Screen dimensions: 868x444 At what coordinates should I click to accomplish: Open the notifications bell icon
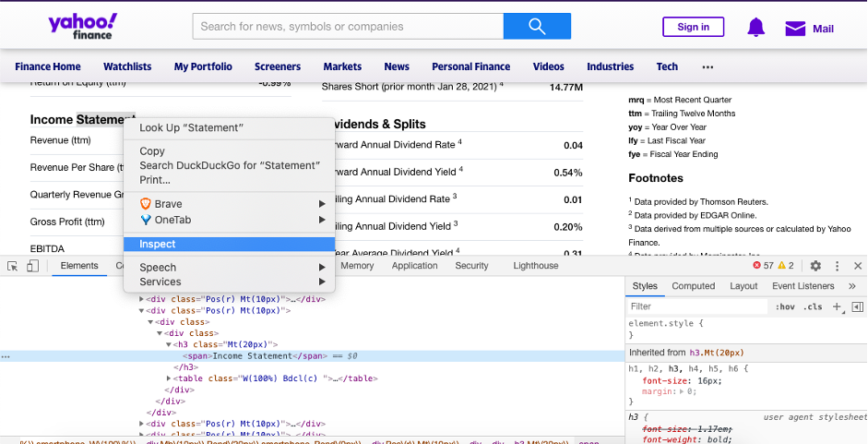(755, 27)
